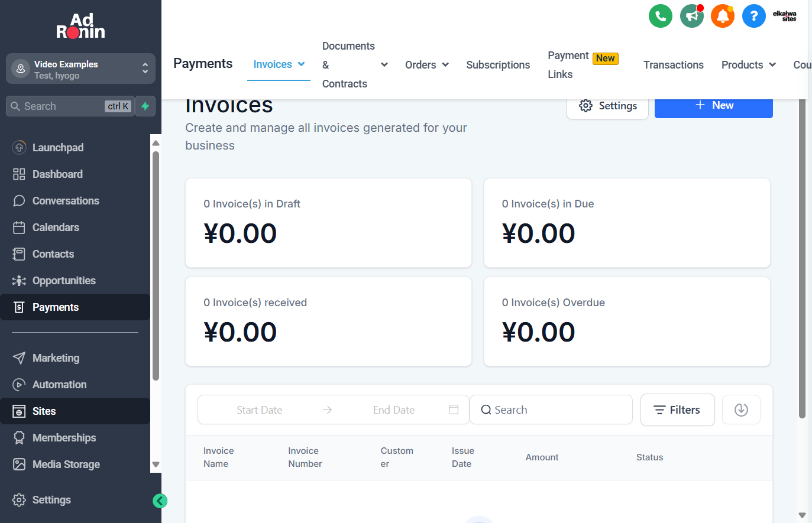Screen dimensions: 812x523
Task: Open Opportunities in sidebar
Action: coord(75,281)
